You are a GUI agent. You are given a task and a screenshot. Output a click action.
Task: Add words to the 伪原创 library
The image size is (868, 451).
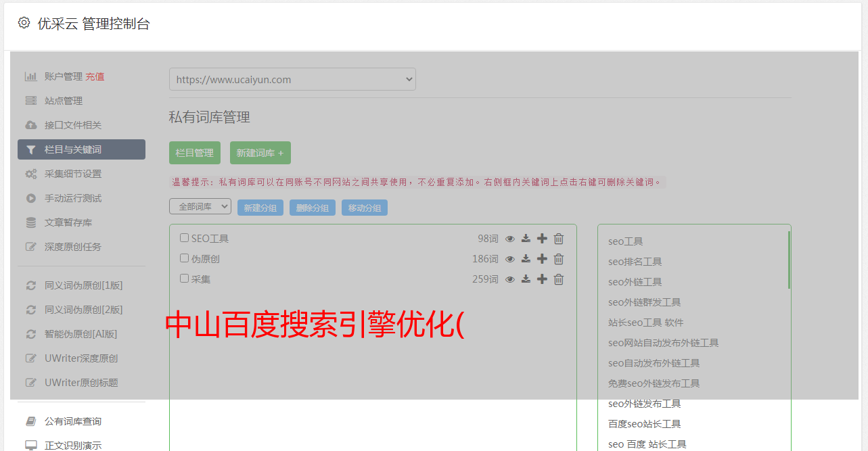(542, 259)
